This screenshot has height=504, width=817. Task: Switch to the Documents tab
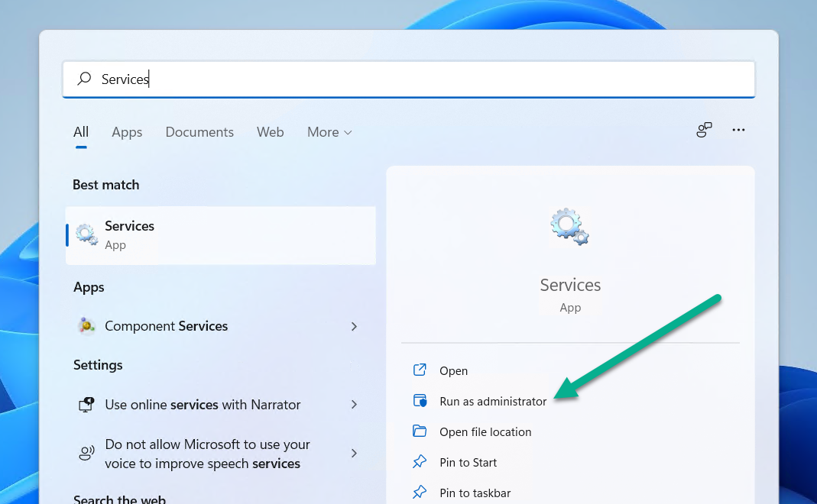pyautogui.click(x=199, y=132)
